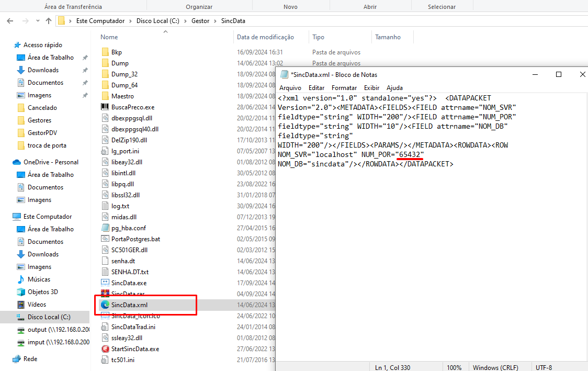
Task: Select Disco Local (C:) in navigation pane
Action: (x=49, y=317)
